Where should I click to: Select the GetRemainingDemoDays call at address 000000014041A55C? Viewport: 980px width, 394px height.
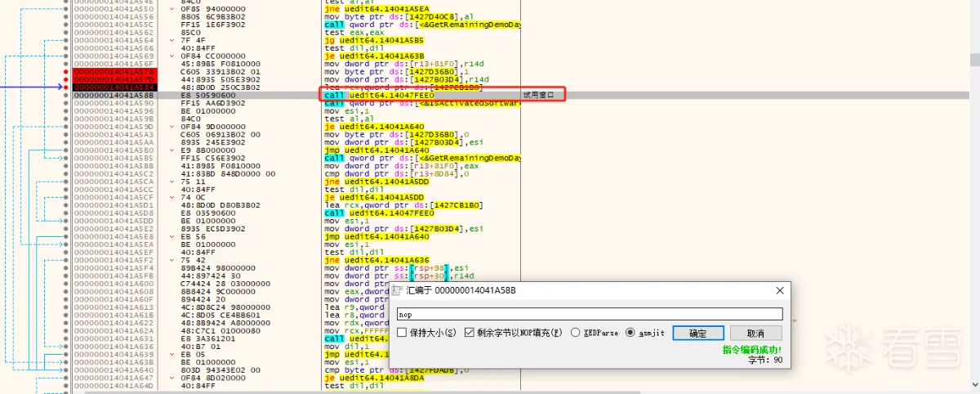421,25
